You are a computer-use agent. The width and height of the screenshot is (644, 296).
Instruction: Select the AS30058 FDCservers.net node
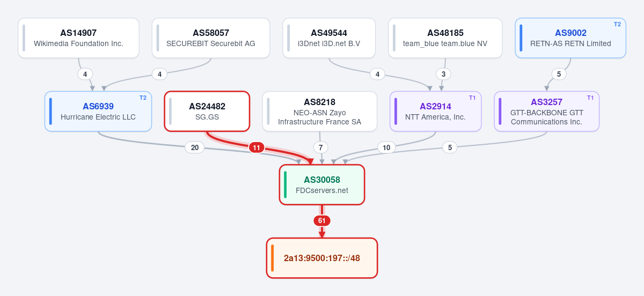pyautogui.click(x=322, y=185)
